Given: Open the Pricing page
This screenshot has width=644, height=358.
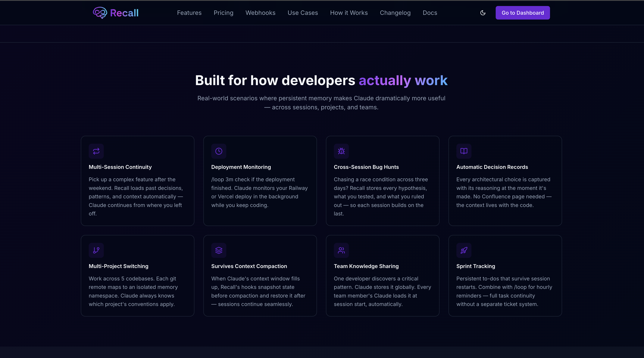Looking at the screenshot, I should point(224,13).
